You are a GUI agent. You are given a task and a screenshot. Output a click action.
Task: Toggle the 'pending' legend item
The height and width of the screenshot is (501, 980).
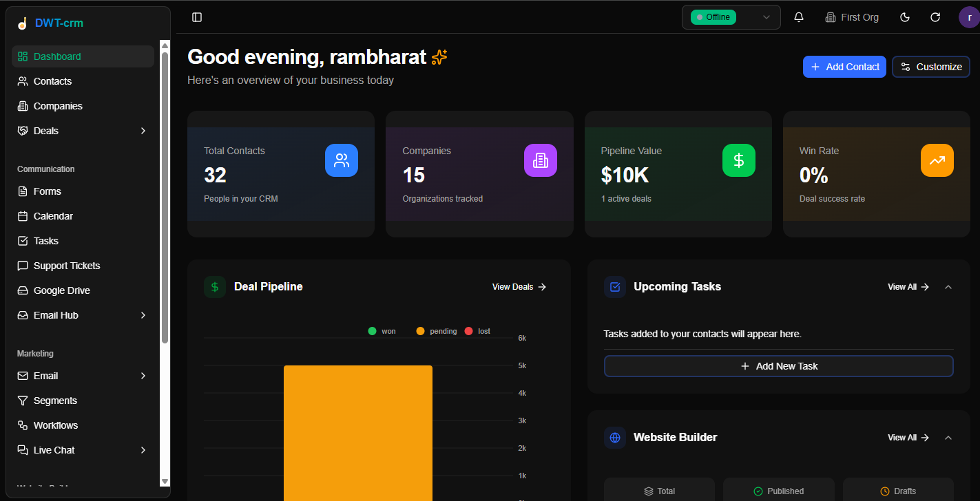click(437, 331)
